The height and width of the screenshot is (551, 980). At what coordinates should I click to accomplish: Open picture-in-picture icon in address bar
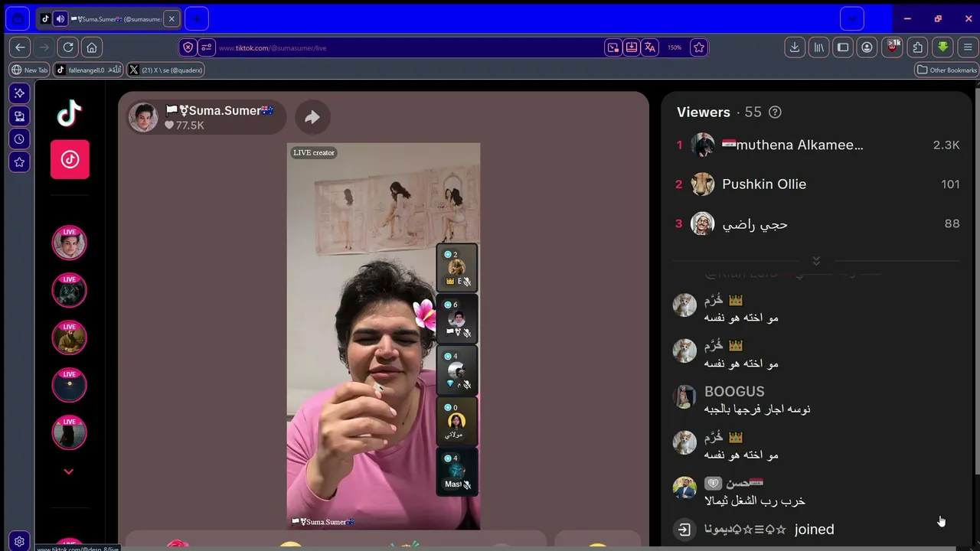click(613, 47)
